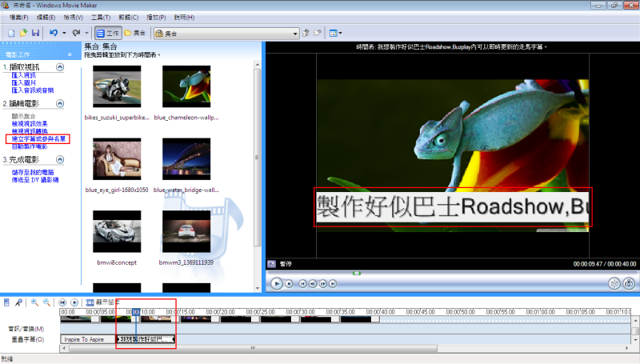
Task: Click the preview seek bar handle
Action: [357, 274]
